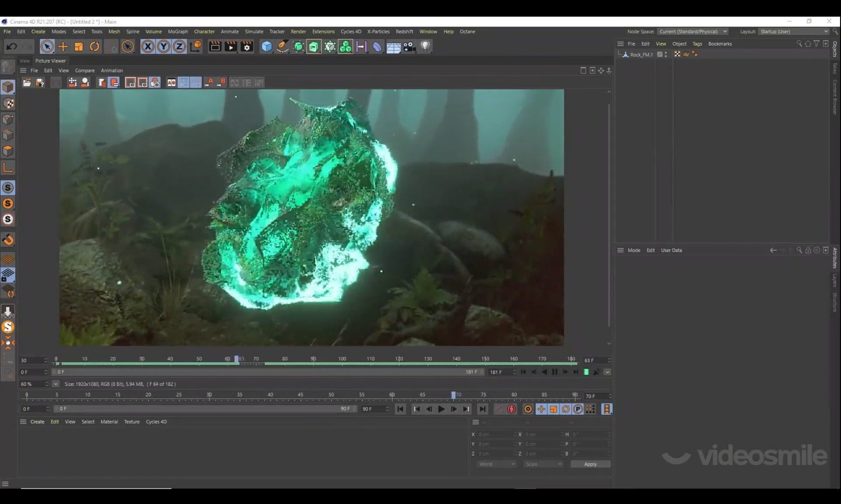The image size is (841, 504).
Task: Click the red Record Active Objects button
Action: [x=511, y=409]
